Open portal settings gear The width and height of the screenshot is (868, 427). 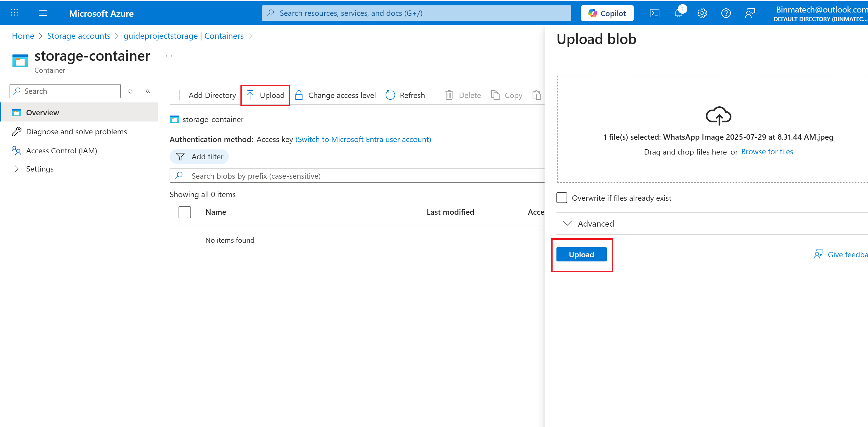[x=702, y=13]
